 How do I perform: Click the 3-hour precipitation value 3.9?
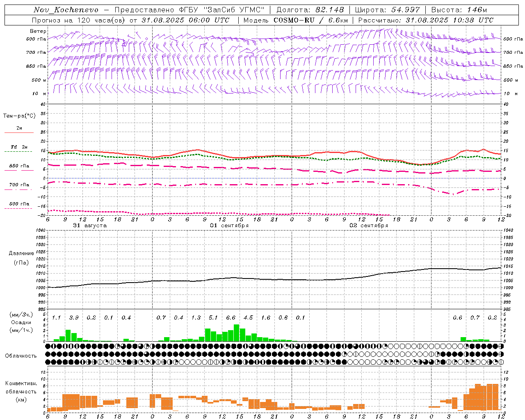click(x=74, y=318)
